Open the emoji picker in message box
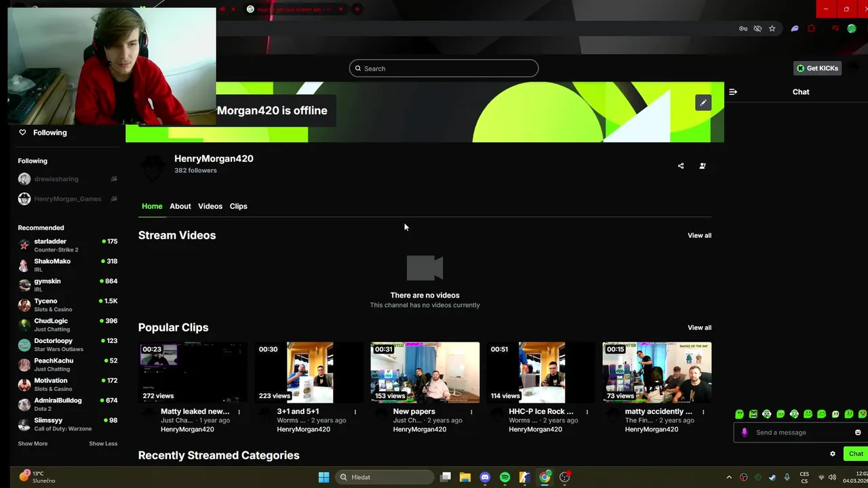The width and height of the screenshot is (868, 488). [858, 432]
